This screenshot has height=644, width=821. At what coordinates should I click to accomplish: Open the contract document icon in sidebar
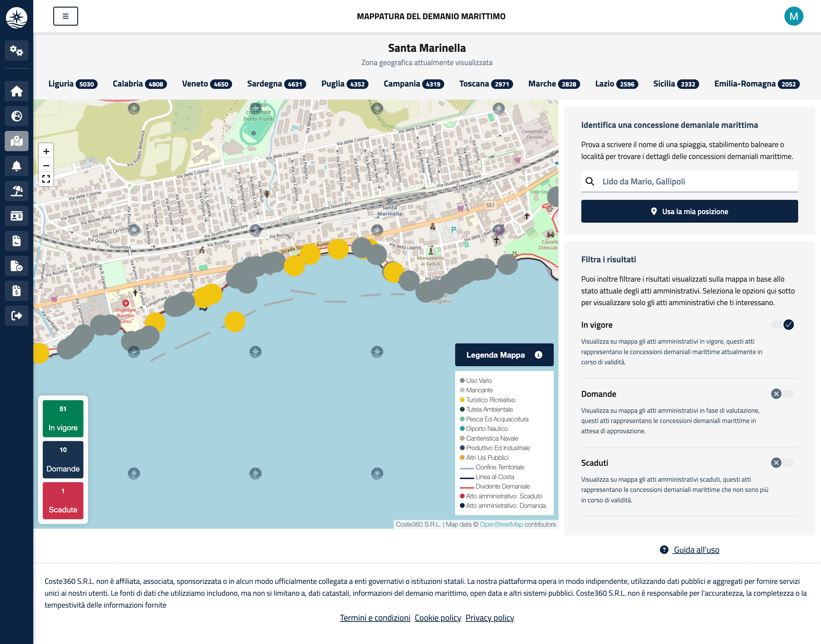click(x=17, y=240)
